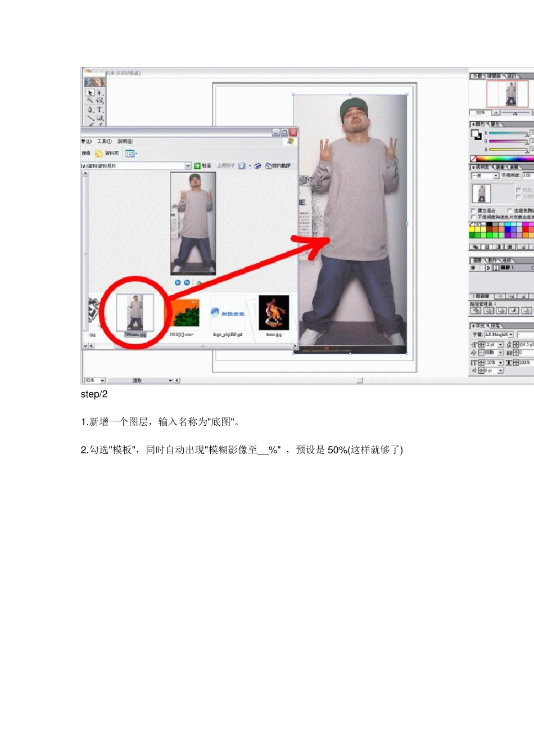Select the black background figure thumbnail
The image size is (534, 756).
[x=274, y=312]
